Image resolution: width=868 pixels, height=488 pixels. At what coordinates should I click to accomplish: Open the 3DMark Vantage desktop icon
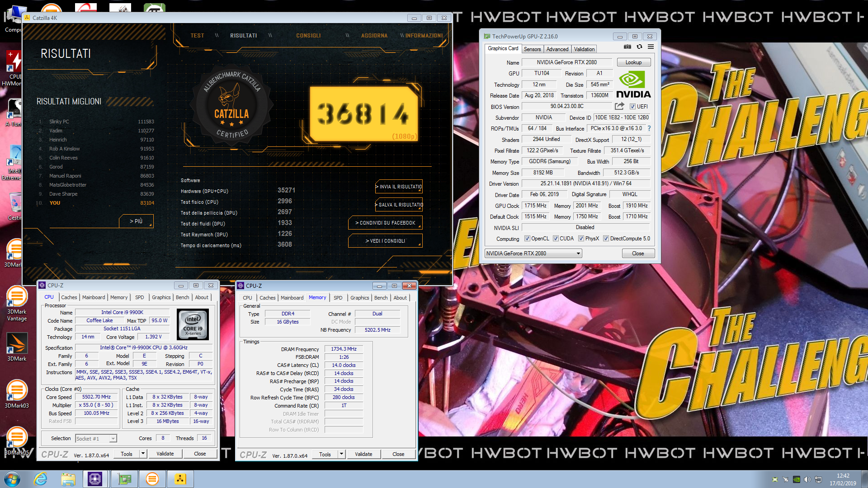[x=17, y=303]
